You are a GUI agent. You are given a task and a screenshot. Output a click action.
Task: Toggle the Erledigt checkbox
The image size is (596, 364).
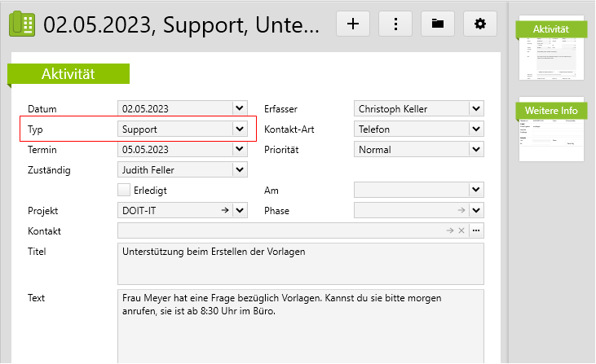[125, 190]
